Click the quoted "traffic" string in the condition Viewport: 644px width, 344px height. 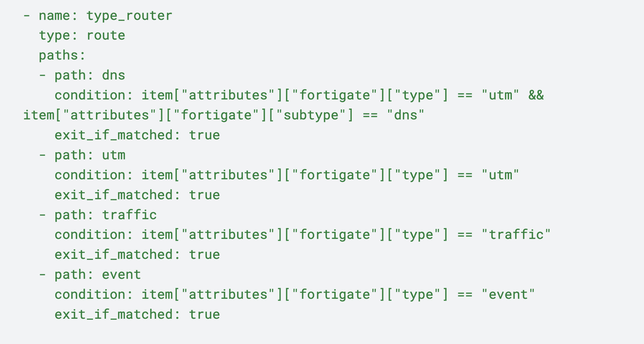(516, 234)
